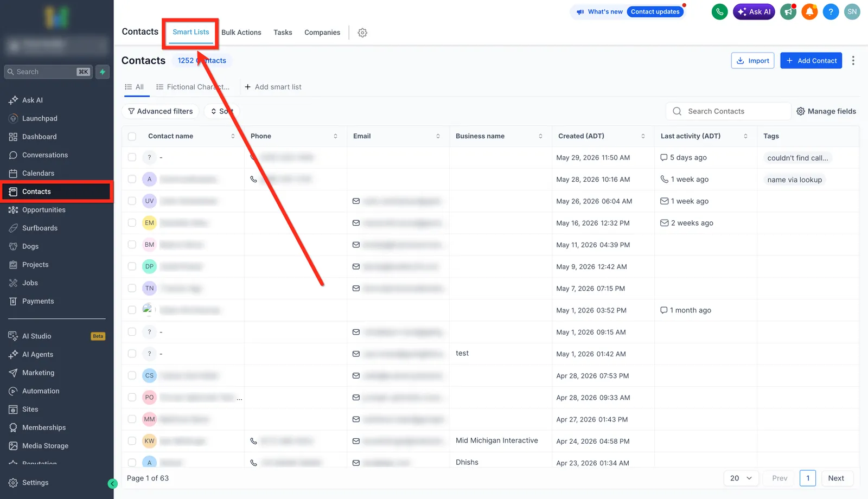Switch to the Bulk Actions tab
868x499 pixels.
241,33
